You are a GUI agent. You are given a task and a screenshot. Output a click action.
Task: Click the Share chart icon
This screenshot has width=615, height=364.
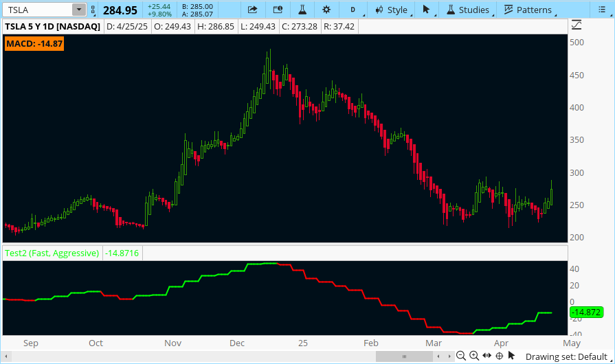(252, 10)
